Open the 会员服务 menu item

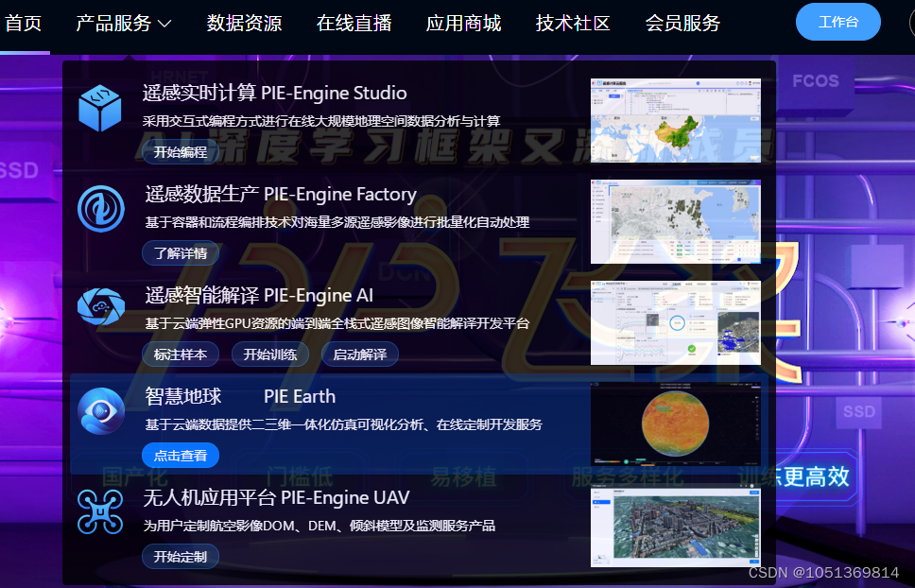(682, 24)
